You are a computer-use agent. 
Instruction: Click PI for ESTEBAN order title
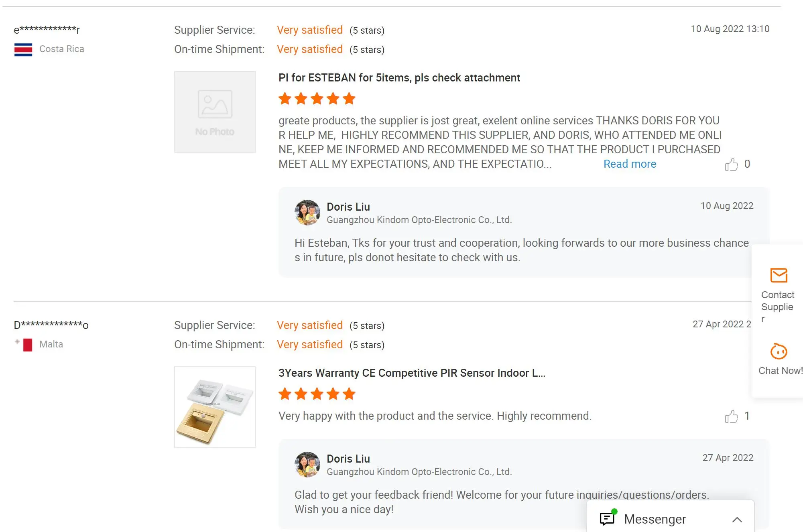399,78
